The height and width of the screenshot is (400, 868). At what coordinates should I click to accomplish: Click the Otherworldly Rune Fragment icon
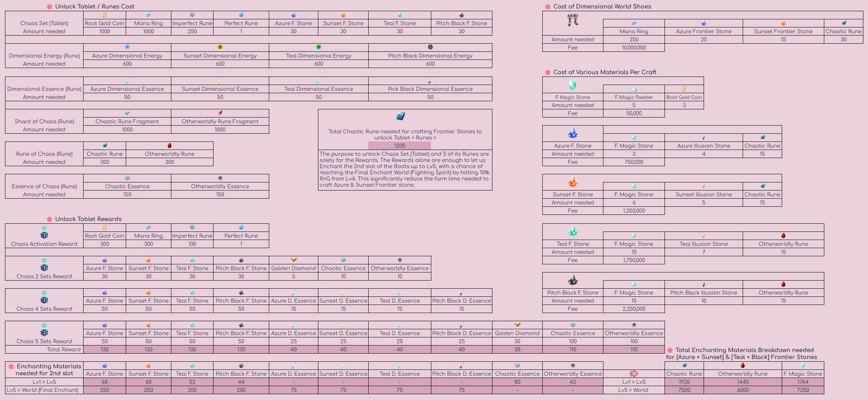pos(220,113)
